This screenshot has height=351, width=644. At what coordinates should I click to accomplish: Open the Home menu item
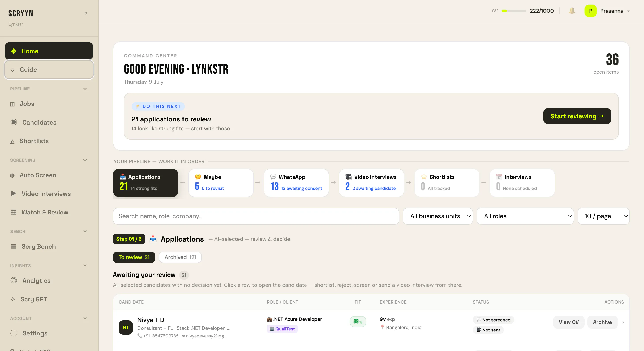[x=49, y=51]
